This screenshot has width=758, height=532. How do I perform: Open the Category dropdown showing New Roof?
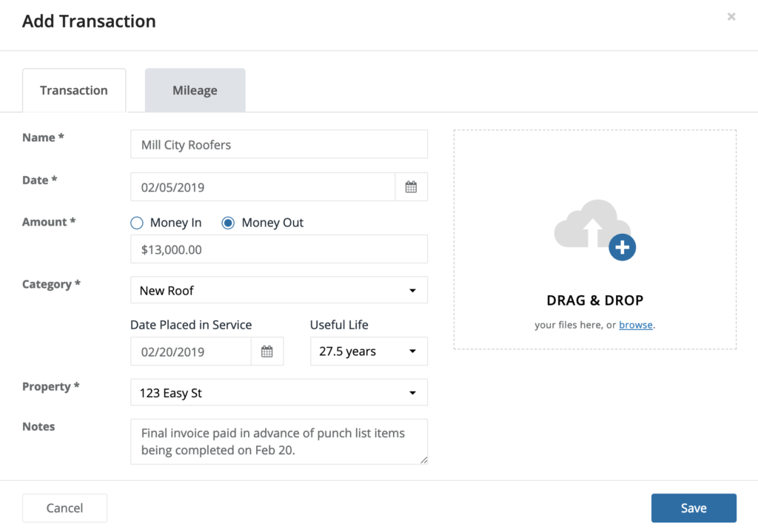click(x=279, y=290)
